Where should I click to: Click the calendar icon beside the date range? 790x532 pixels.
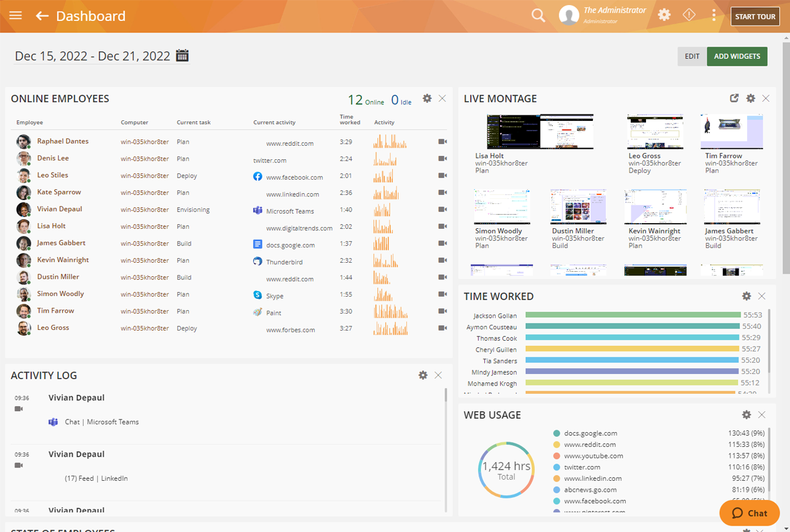coord(182,55)
